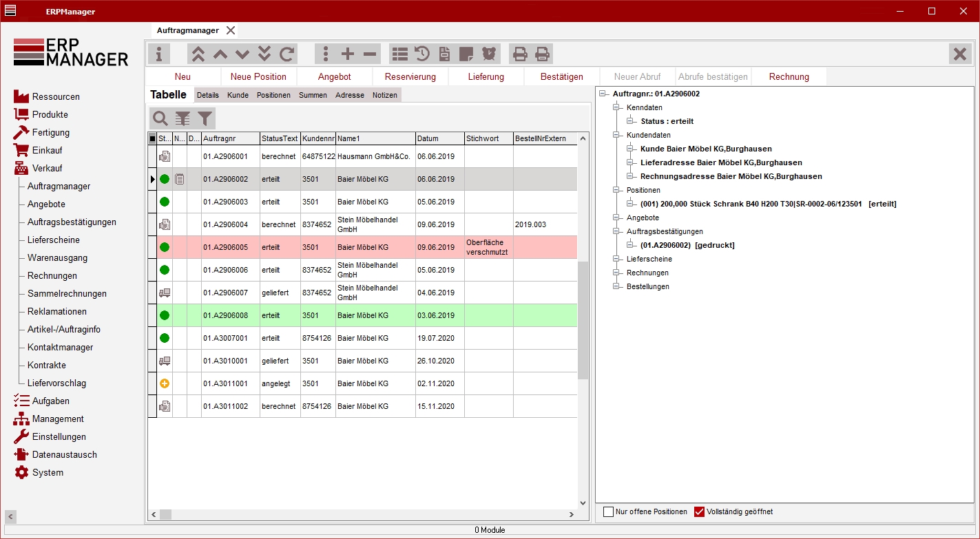Click the Neue Position button
The width and height of the screenshot is (980, 539).
258,76
